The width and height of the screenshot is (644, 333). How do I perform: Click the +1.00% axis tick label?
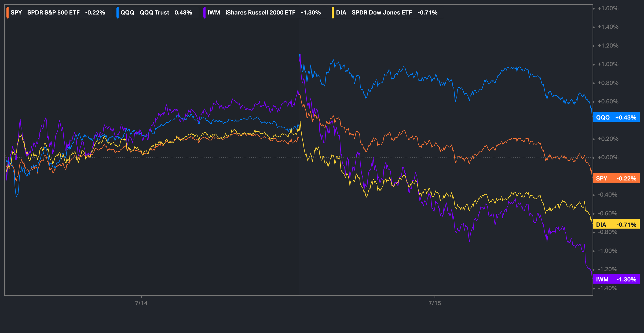pyautogui.click(x=608, y=64)
